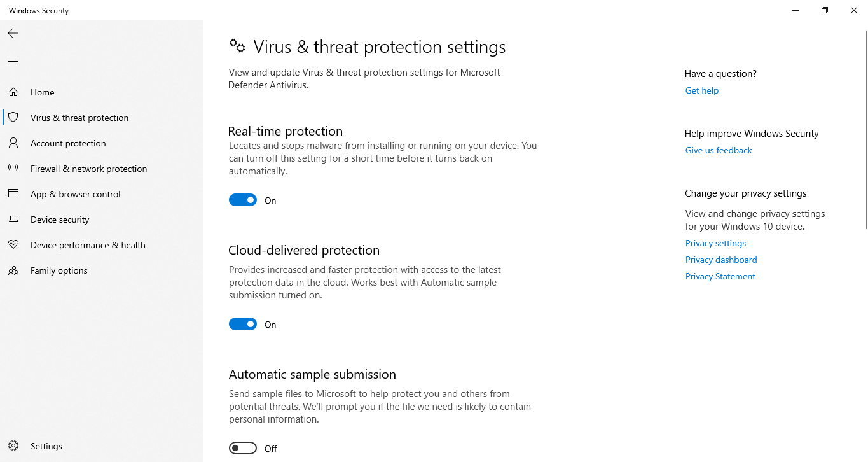Click the Settings gear icon

(x=13, y=446)
